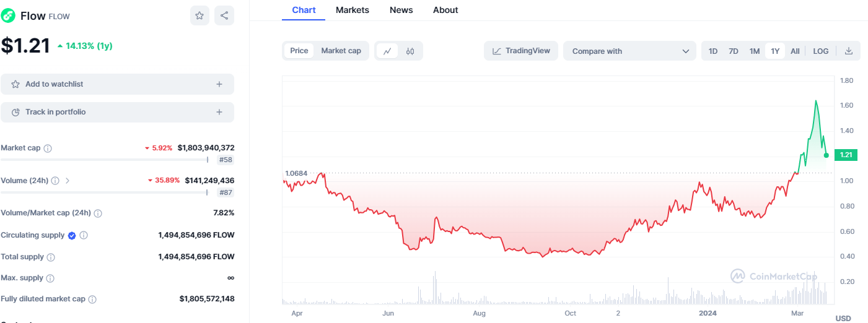Expand Add to watlist plus option

(219, 84)
